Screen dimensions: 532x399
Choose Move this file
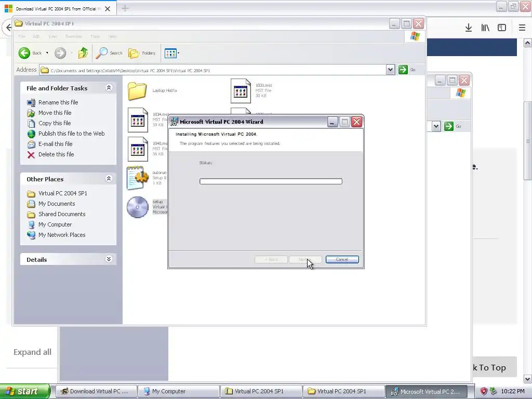(x=55, y=113)
